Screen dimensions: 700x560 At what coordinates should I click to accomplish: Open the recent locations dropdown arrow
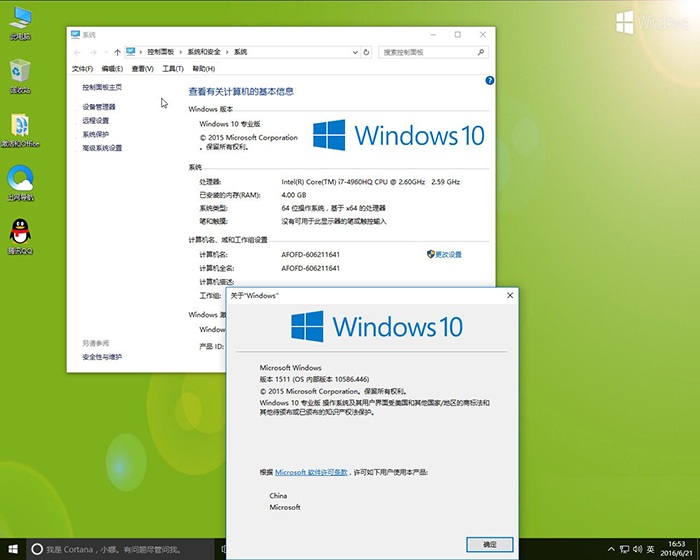[104, 51]
